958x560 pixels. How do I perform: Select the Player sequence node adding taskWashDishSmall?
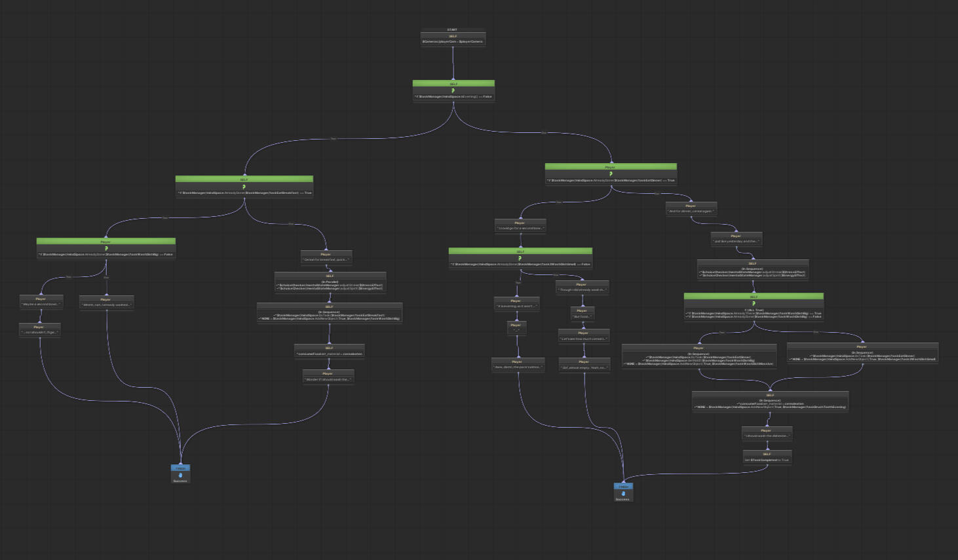coord(862,353)
